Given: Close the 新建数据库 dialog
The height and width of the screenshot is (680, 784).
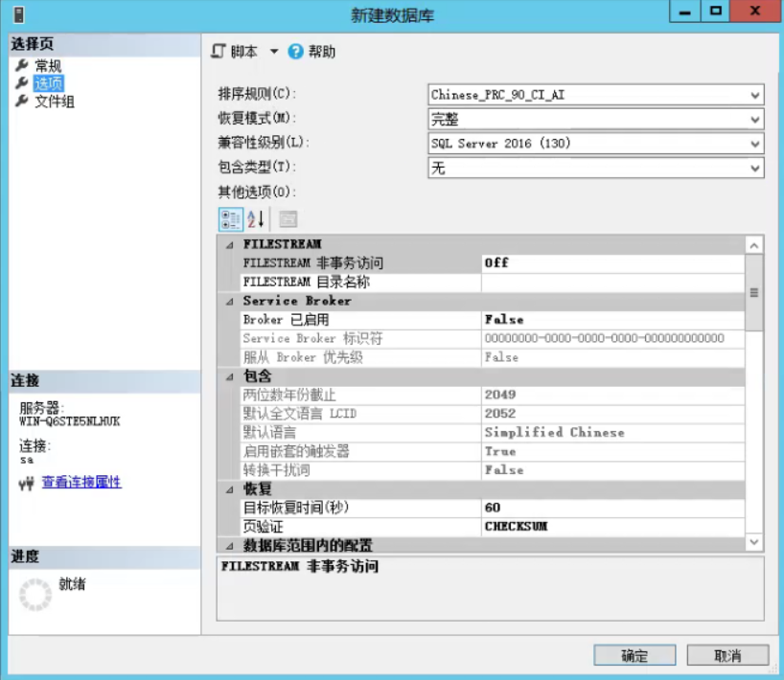Looking at the screenshot, I should coord(755,11).
